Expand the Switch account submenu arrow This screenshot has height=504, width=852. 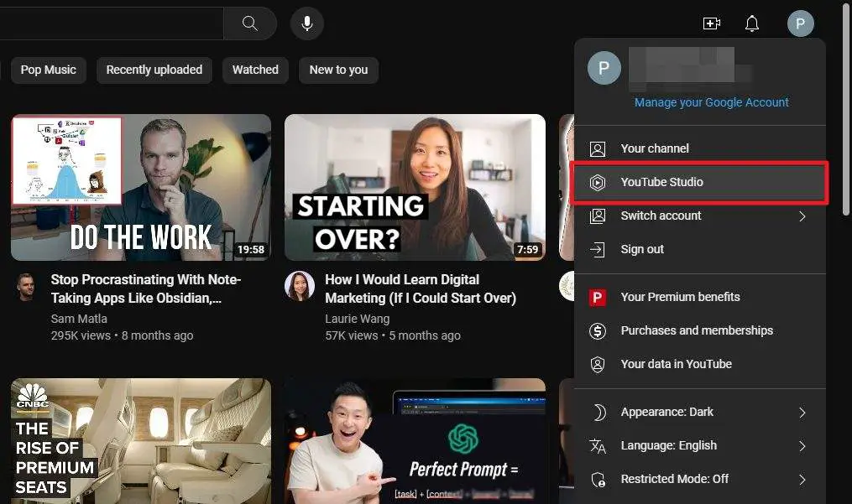coord(802,216)
